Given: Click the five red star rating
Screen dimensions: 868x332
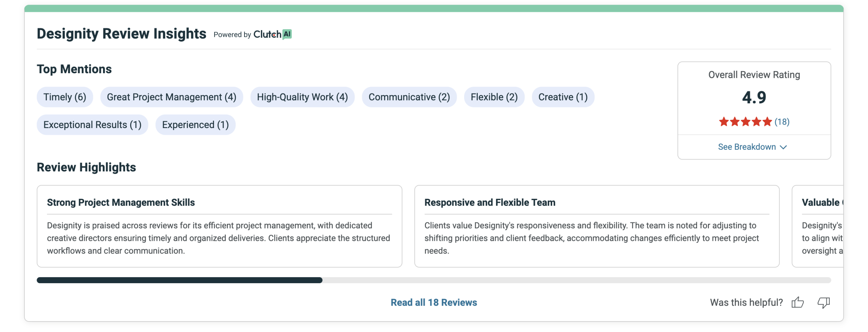Looking at the screenshot, I should point(745,122).
